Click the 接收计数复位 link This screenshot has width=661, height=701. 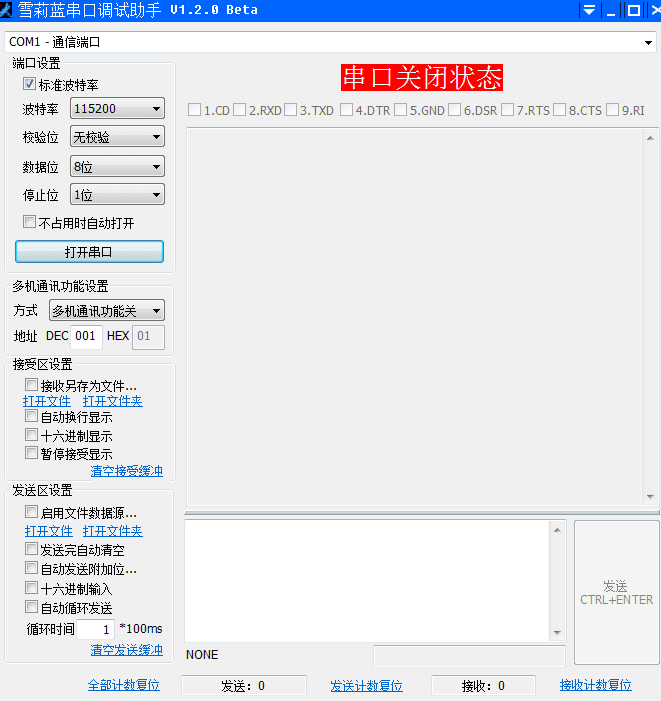(596, 685)
